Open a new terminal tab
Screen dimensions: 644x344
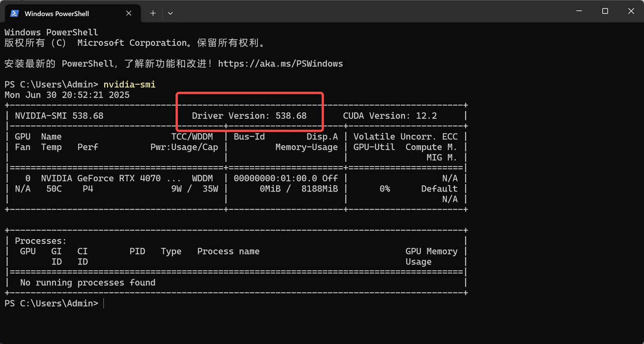(x=153, y=13)
